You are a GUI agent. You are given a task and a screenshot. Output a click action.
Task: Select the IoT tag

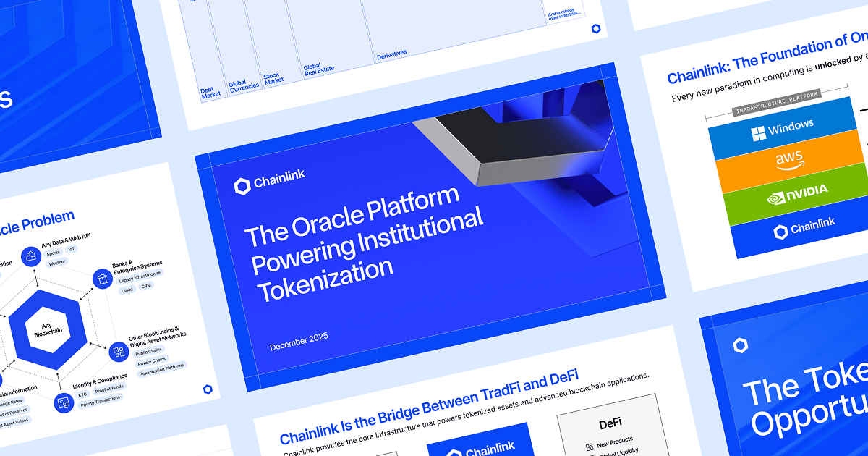tap(72, 249)
